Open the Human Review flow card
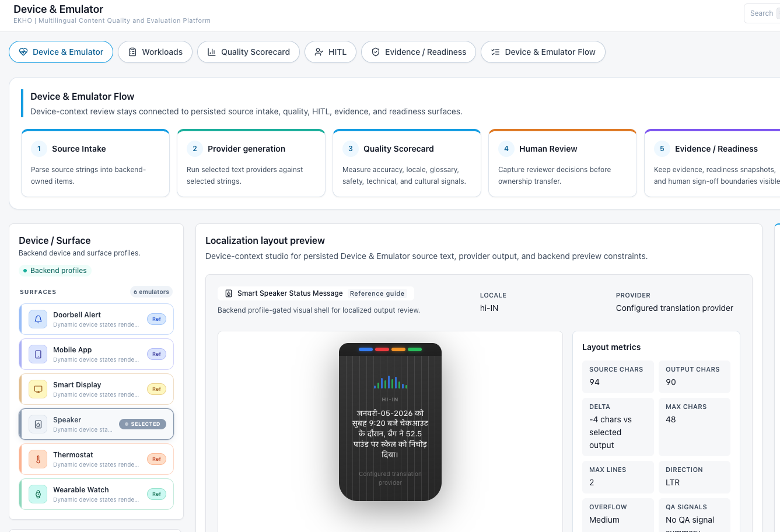 (562, 163)
